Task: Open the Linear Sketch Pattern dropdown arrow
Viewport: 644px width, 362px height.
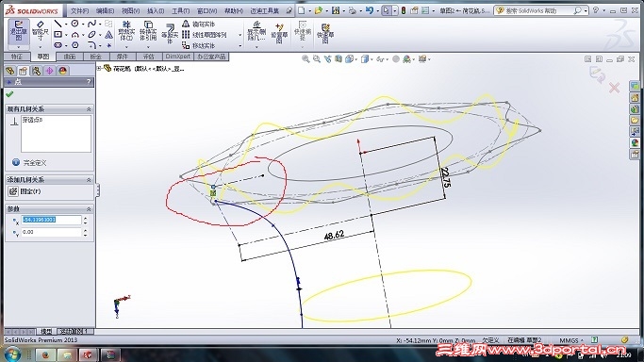Action: [x=240, y=35]
